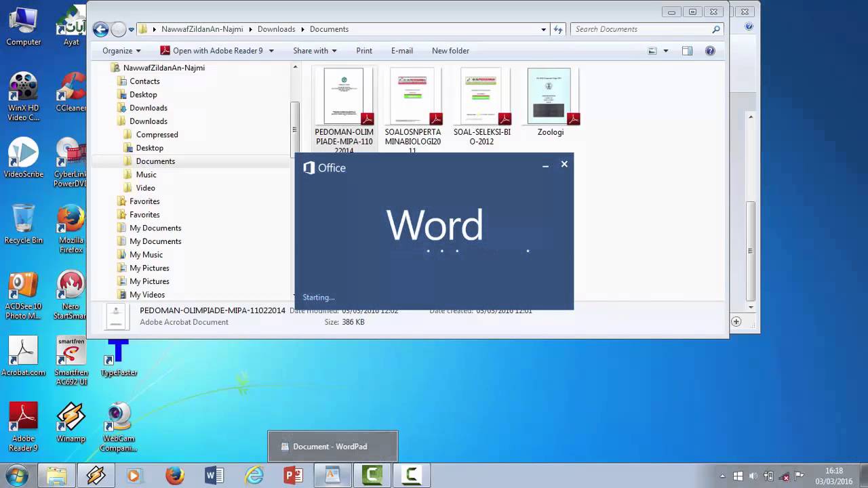Minimize the Word splash screen
This screenshot has width=868, height=488.
tap(545, 165)
